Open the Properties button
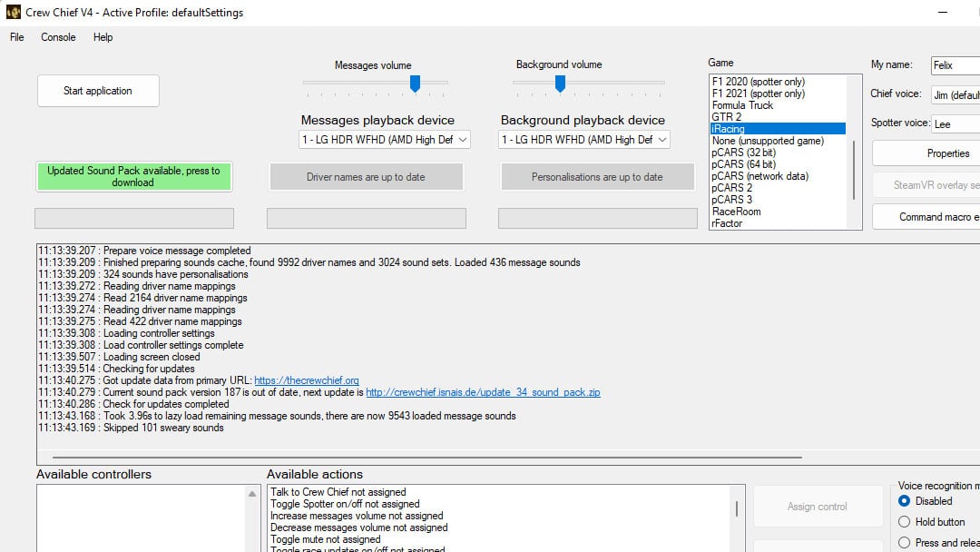This screenshot has height=552, width=980. (935, 153)
